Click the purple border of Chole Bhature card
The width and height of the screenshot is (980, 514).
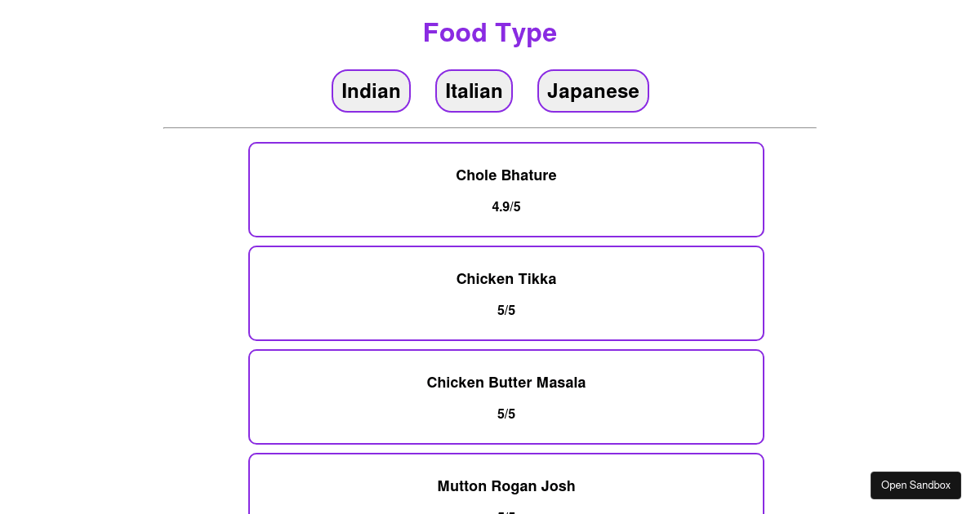(506, 143)
